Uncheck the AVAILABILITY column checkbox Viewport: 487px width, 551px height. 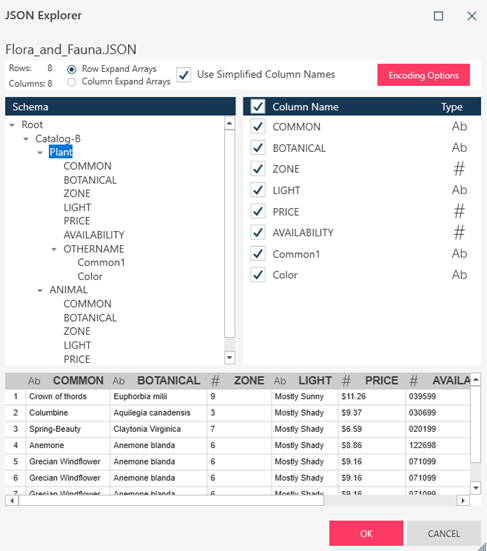[258, 233]
